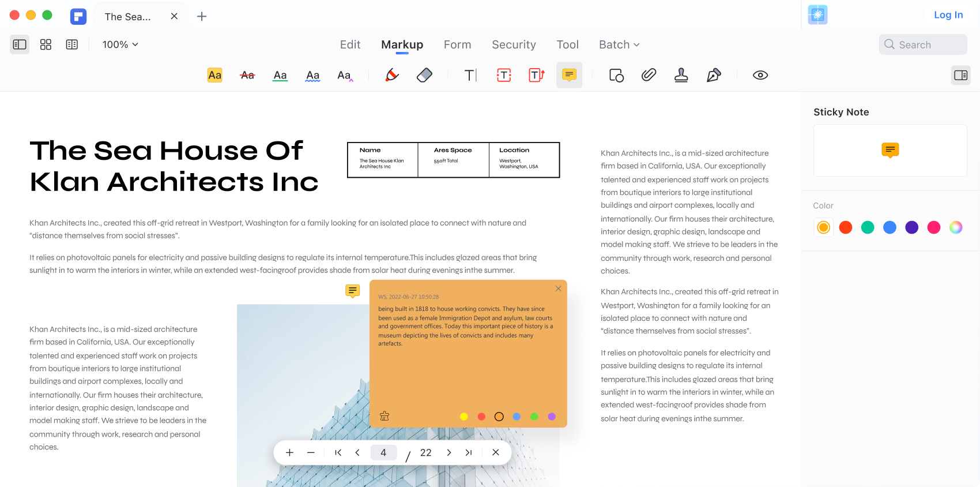The height and width of the screenshot is (487, 980).
Task: Select the text box tool
Action: tap(504, 75)
